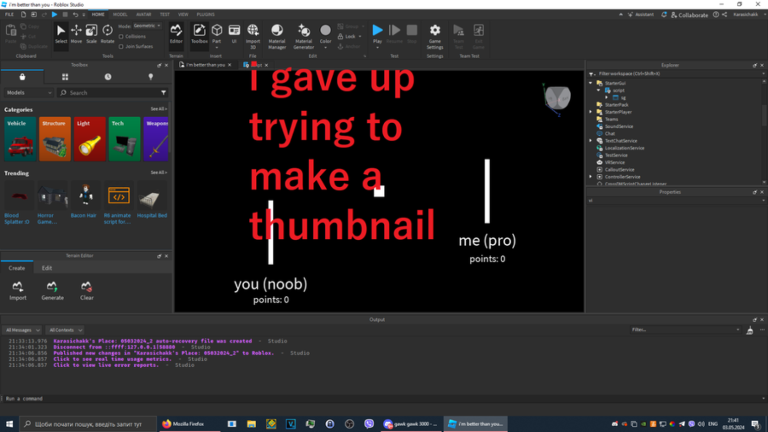
Task: Open the Toolbox creations lightbulb tab
Action: click(x=150, y=77)
